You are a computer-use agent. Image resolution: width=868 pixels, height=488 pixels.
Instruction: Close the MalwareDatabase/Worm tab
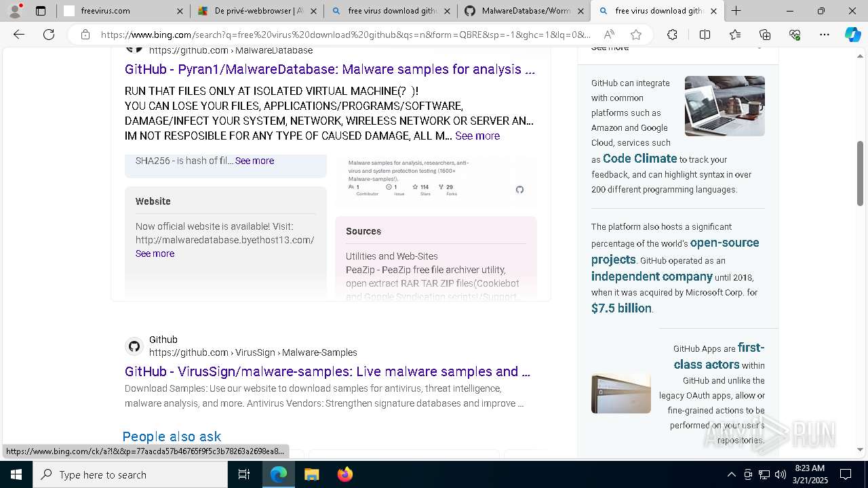(x=580, y=11)
